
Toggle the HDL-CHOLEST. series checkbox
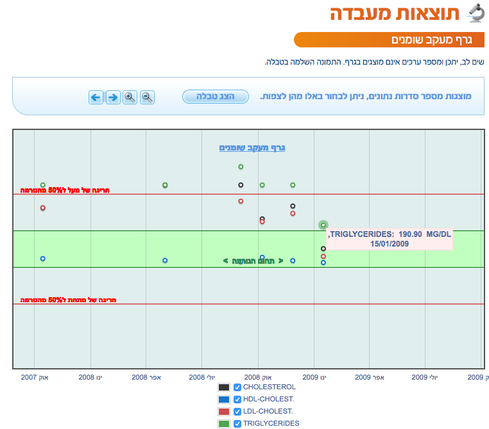237,399
